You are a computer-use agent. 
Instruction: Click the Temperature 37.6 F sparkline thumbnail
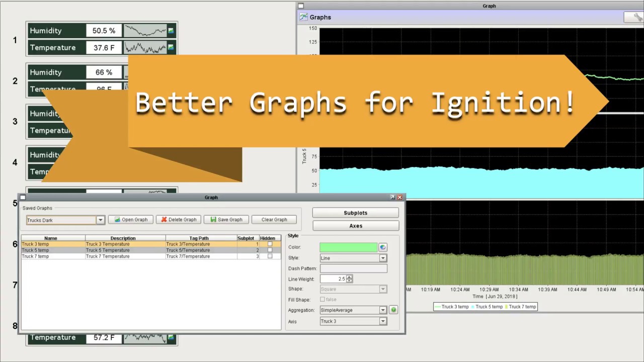pos(145,48)
